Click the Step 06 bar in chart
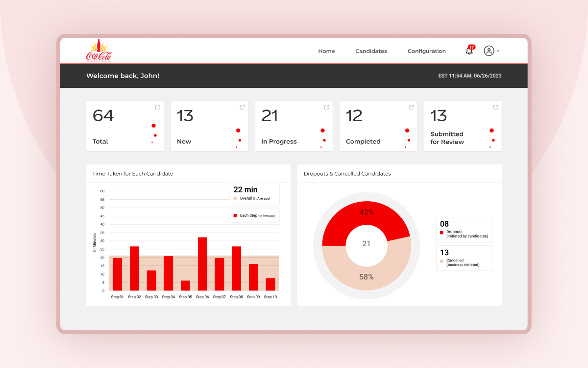 coord(202,264)
